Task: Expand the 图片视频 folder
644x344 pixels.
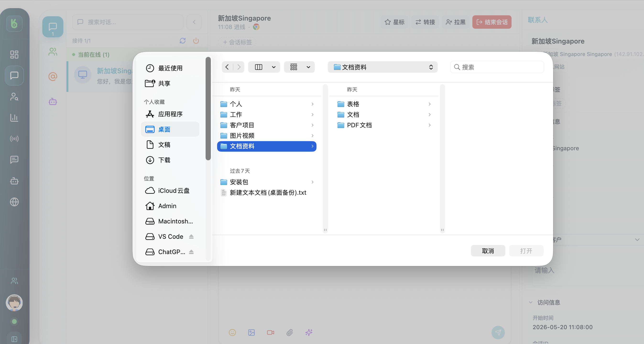Action: [x=312, y=136]
